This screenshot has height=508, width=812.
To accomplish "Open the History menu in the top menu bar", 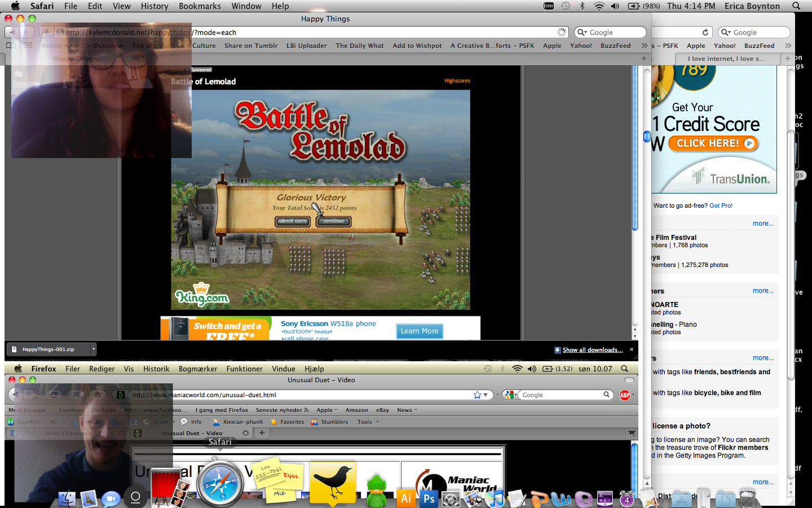I will click(155, 6).
